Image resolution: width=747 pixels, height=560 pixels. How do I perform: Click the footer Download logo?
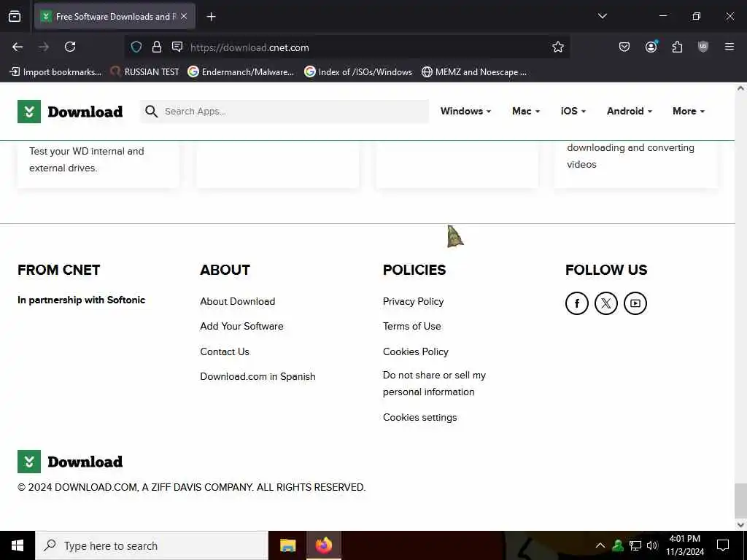tap(70, 462)
